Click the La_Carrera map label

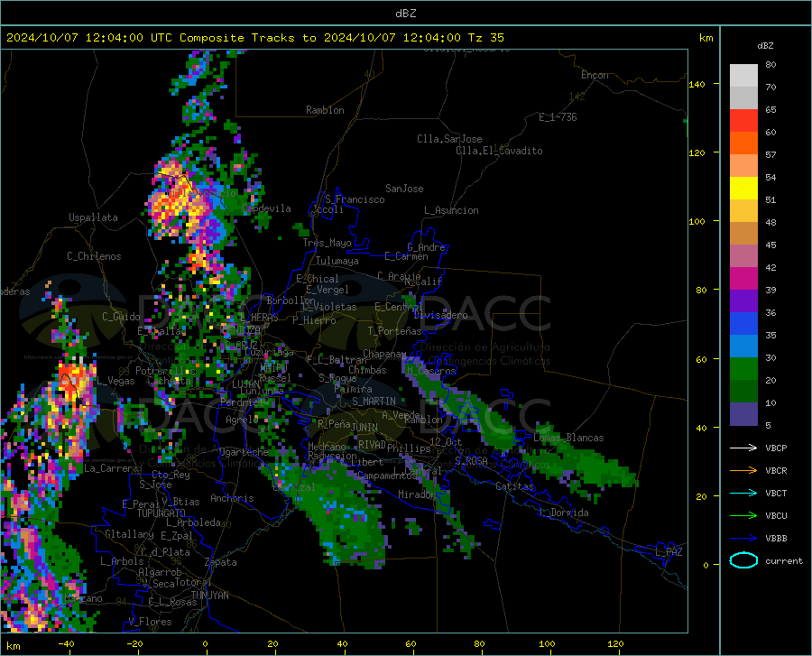[111, 468]
